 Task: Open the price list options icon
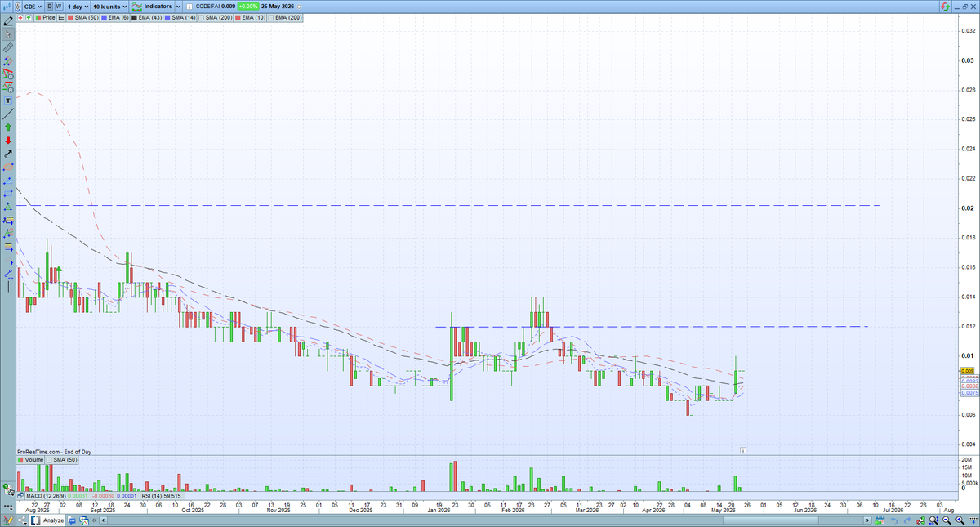[x=61, y=17]
